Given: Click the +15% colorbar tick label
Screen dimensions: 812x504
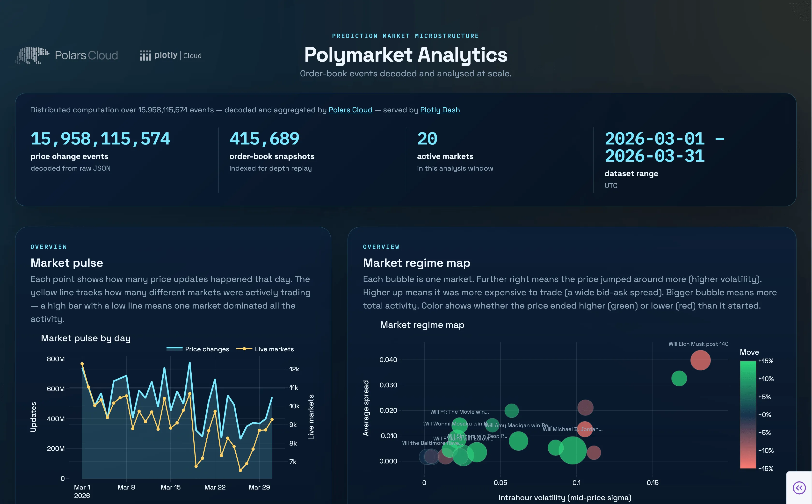Looking at the screenshot, I should tap(766, 361).
